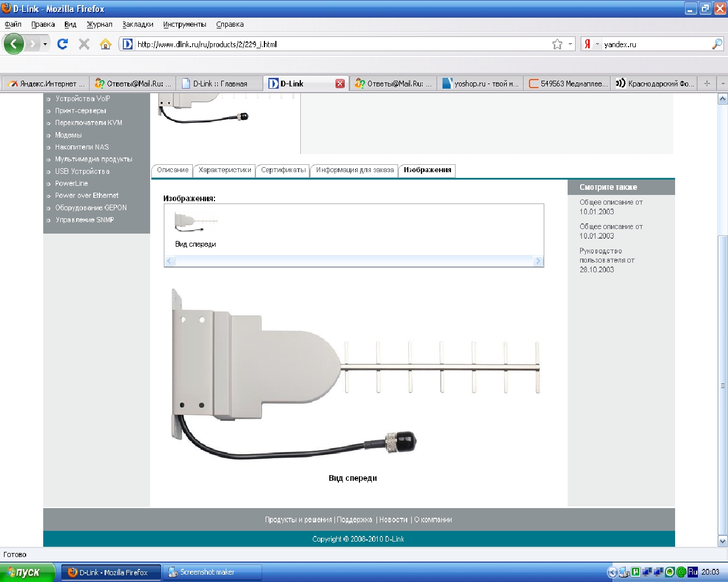Expand hidden tray icons arrow
Screen dimensions: 728x582
612,572
